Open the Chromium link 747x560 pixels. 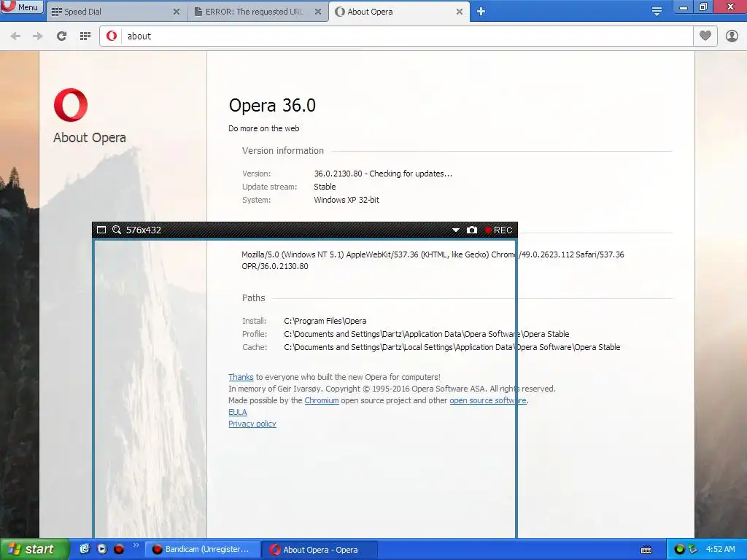tap(322, 400)
